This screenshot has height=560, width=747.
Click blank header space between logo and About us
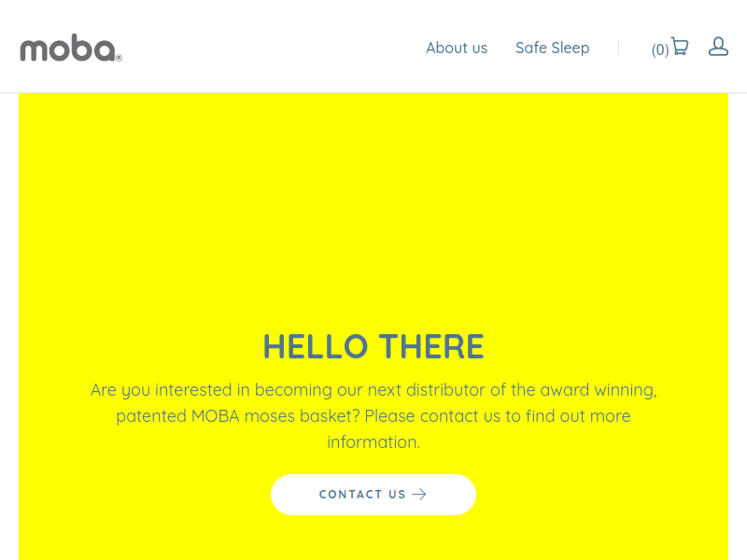pos(274,48)
